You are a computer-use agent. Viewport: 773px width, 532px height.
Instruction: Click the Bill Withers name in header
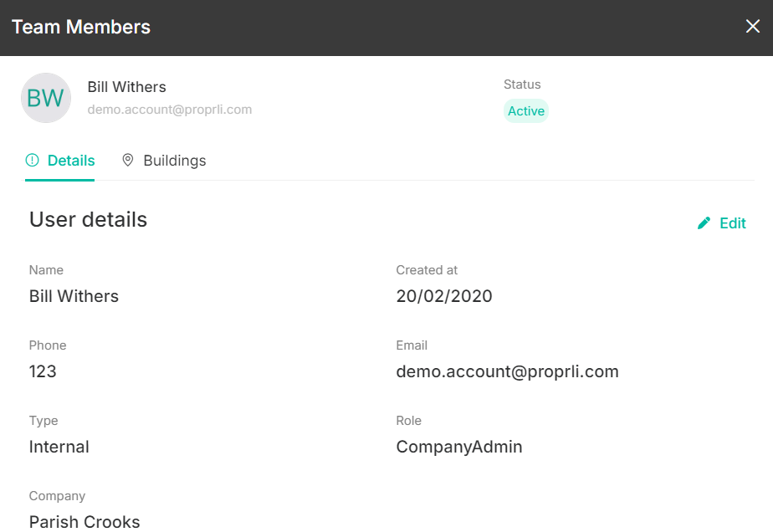tap(126, 87)
